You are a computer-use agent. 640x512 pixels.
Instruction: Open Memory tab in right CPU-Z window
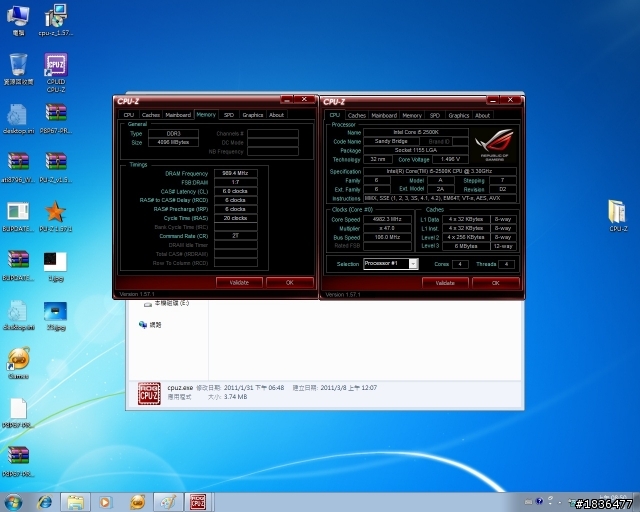(x=412, y=116)
